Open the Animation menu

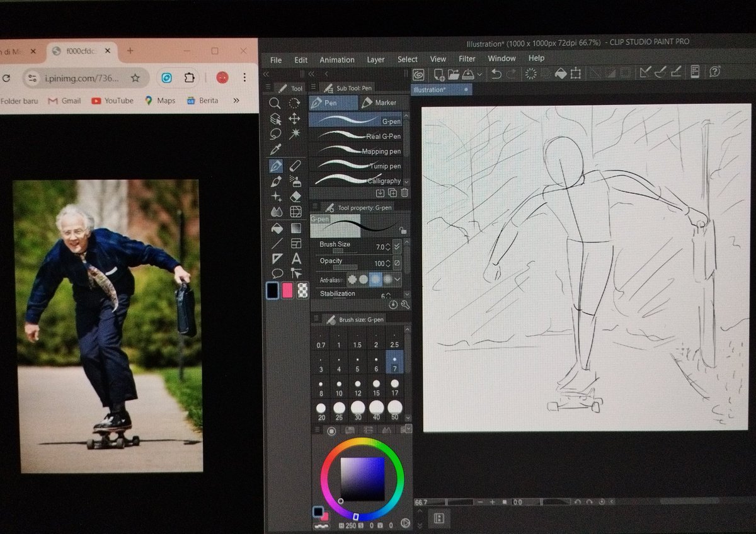(x=337, y=60)
